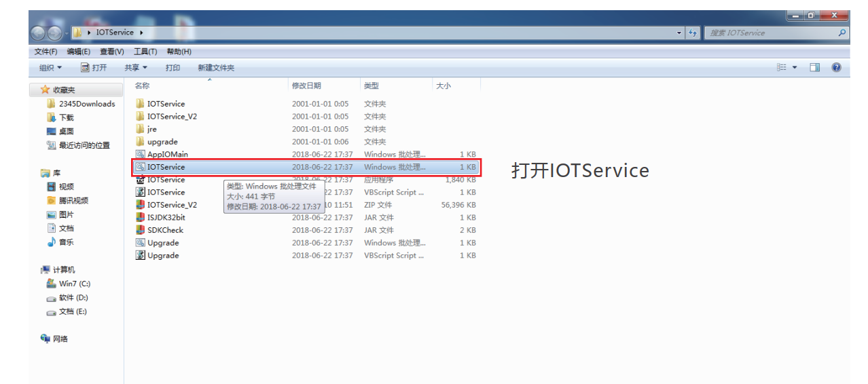Click the 打开 toolbar button
The image size is (868, 384).
point(94,67)
